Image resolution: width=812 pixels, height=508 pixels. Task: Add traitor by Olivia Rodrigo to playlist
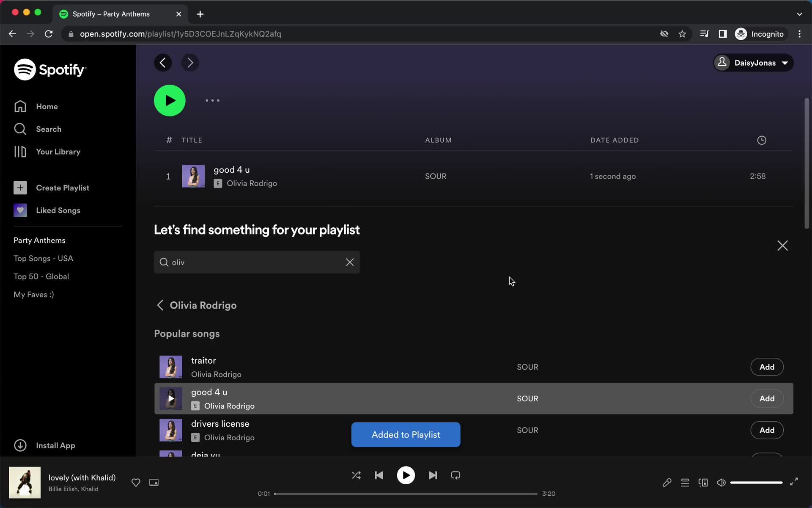pos(767,367)
